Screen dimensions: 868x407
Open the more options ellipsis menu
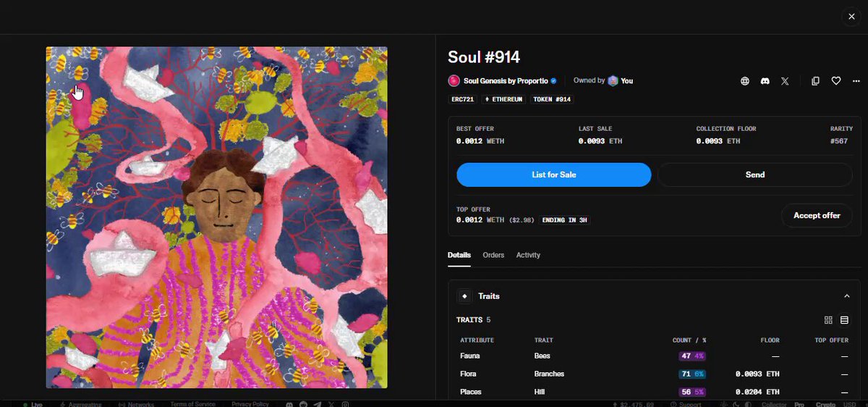[856, 81]
